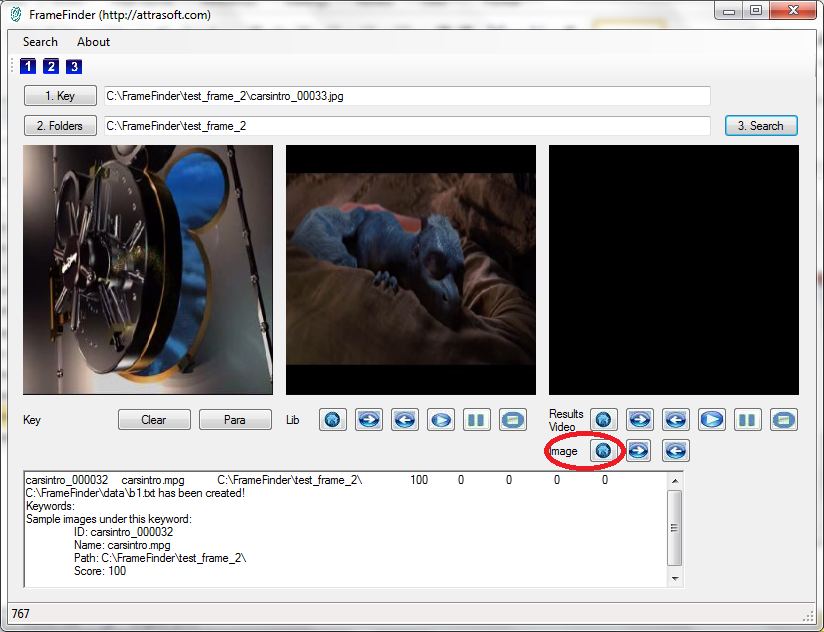The width and height of the screenshot is (824, 632).
Task: Click the FrameFinder title bar app icon
Action: coord(16,15)
